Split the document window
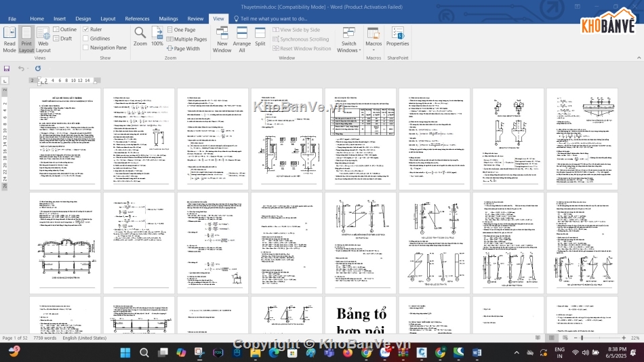Screen dimensions: 644x362 click(260, 36)
